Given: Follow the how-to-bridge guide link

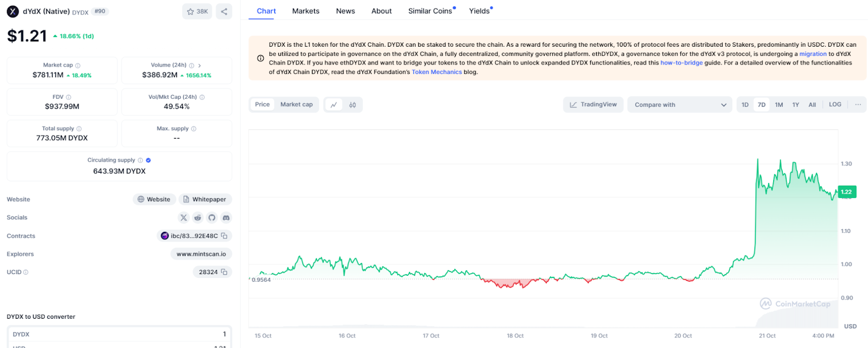Looking at the screenshot, I should click(681, 63).
